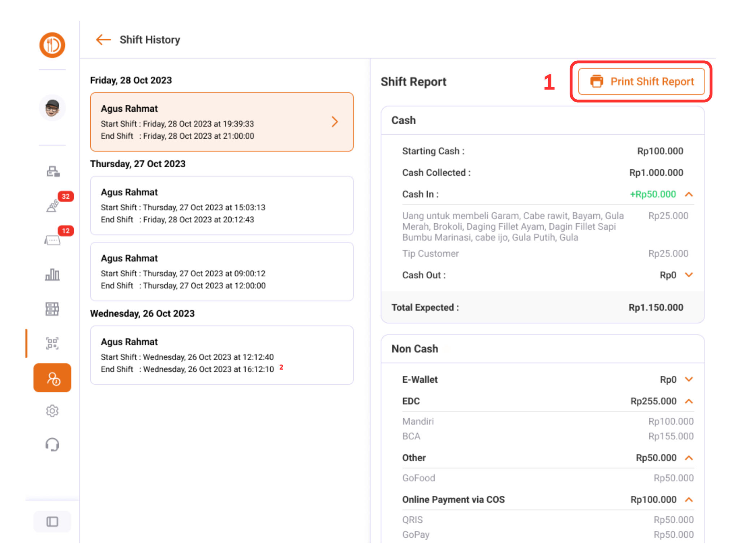Select the shift starting Thursday at 15:03:13

point(221,206)
